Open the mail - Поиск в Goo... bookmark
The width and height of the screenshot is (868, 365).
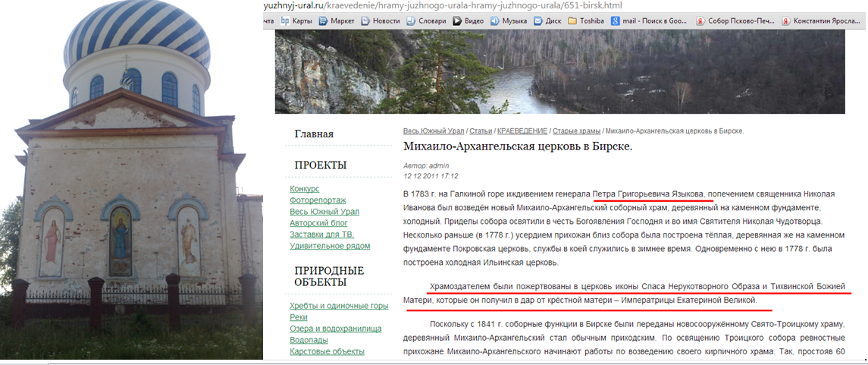(x=650, y=21)
